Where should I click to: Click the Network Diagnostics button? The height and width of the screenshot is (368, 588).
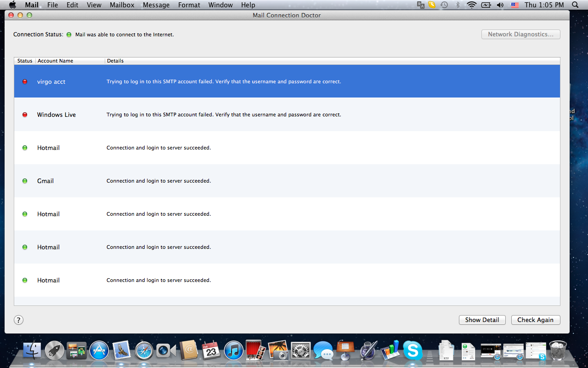tap(521, 34)
